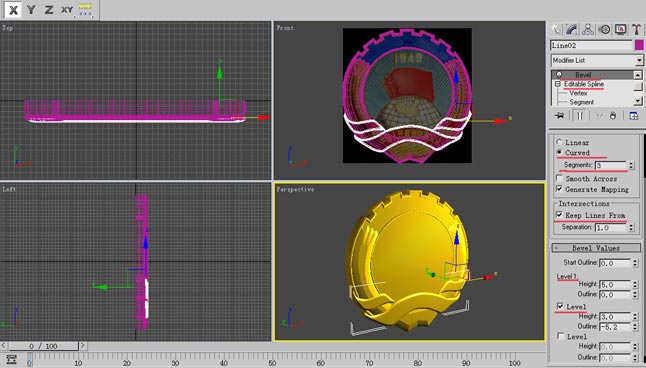Activate the Front viewport label

285,28
